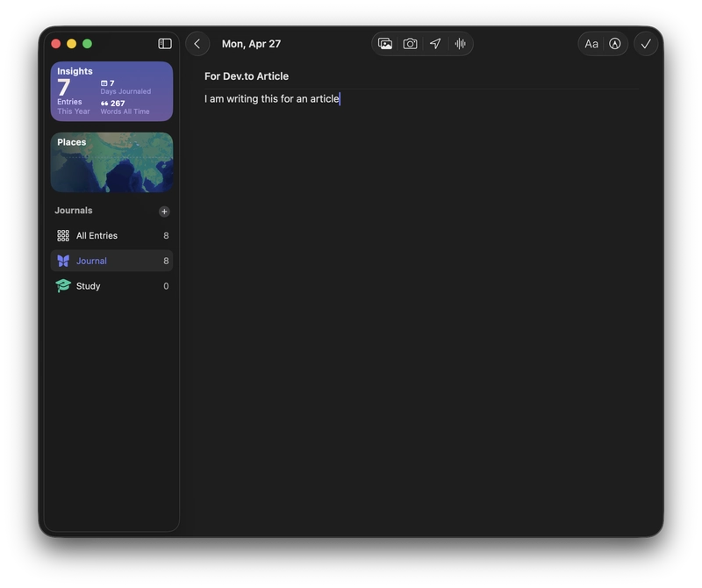Screen dimensions: 702x588
Task: Select the Journal butterfly item
Action: [x=112, y=261]
